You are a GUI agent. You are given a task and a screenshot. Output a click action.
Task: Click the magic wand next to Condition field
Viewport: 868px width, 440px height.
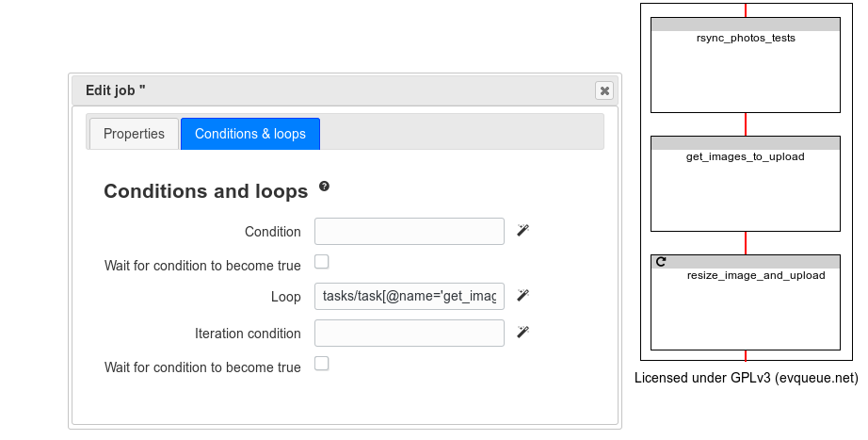pyautogui.click(x=522, y=230)
